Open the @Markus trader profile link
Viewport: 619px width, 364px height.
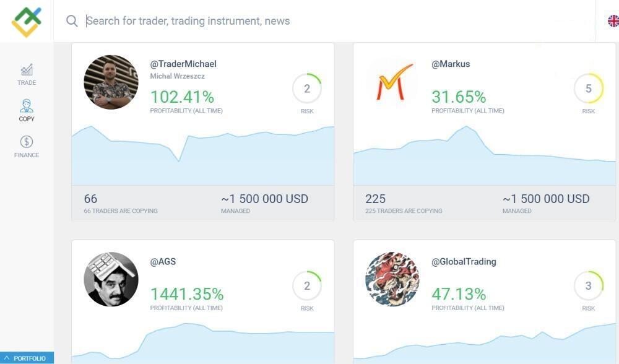point(451,64)
